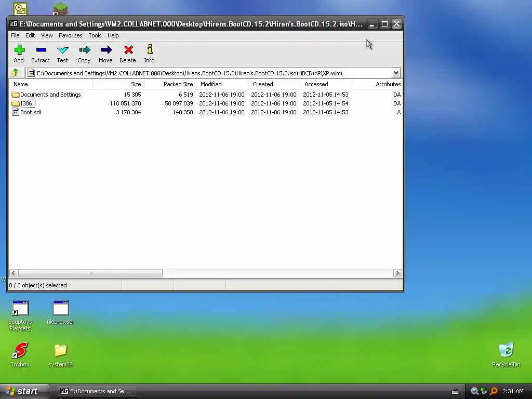The height and width of the screenshot is (399, 532).
Task: Select the filebrowser desktop icon
Action: tap(61, 312)
